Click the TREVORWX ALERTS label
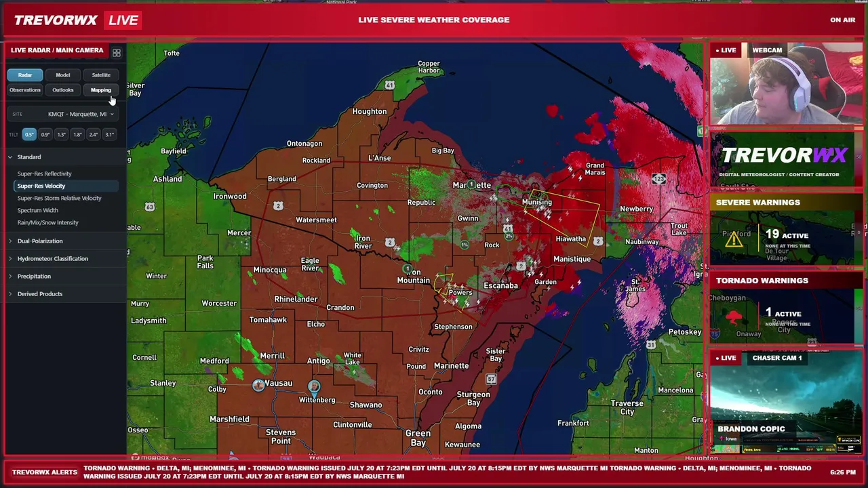The width and height of the screenshot is (868, 488). click(x=45, y=472)
